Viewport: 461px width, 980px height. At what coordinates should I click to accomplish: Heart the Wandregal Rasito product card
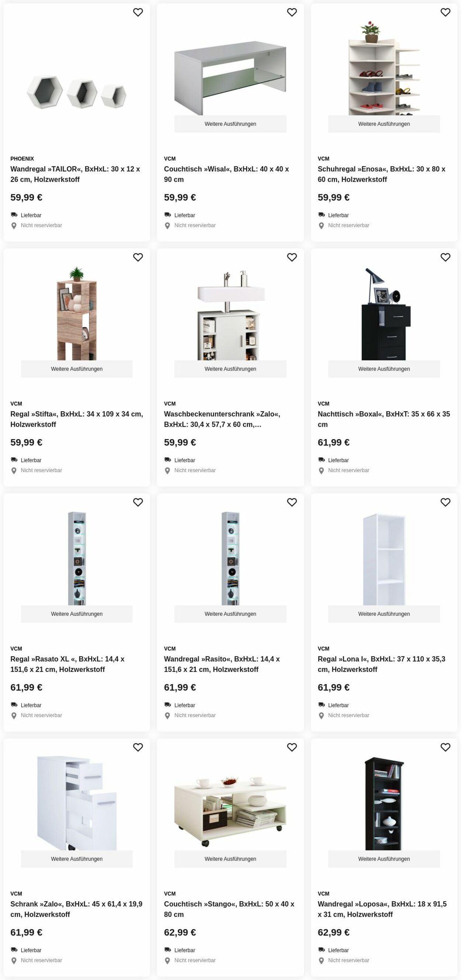pyautogui.click(x=292, y=503)
